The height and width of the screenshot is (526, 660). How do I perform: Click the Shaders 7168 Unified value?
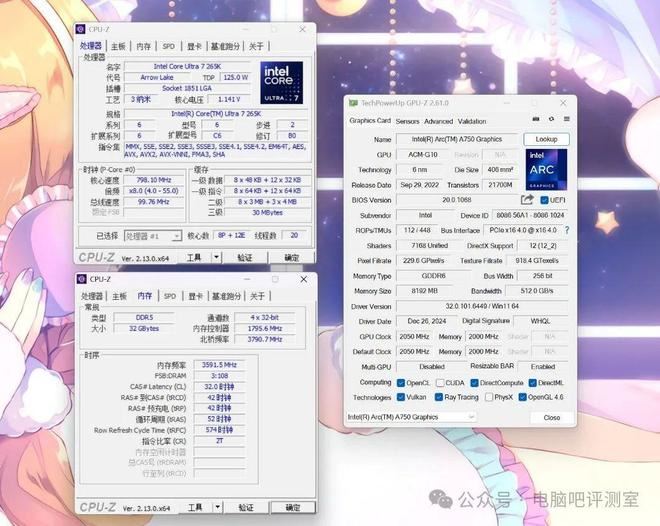pyautogui.click(x=430, y=245)
